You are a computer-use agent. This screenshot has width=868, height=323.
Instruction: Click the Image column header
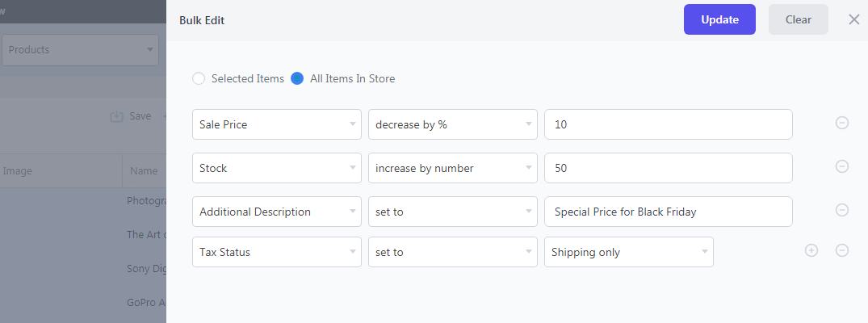coord(17,171)
